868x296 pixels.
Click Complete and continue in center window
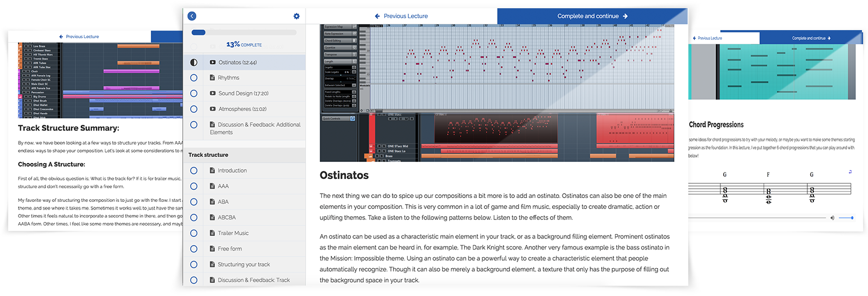point(593,16)
